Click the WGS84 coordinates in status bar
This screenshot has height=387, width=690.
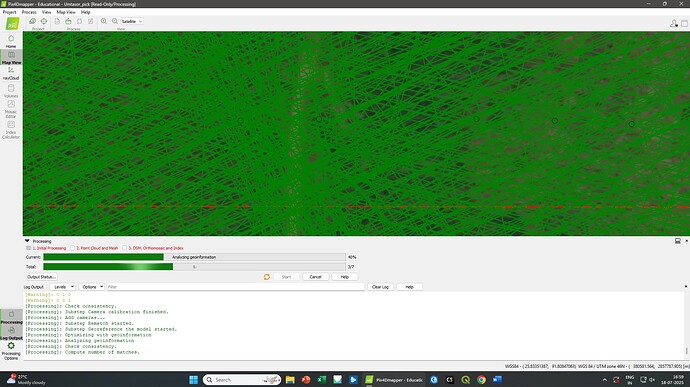(540, 366)
